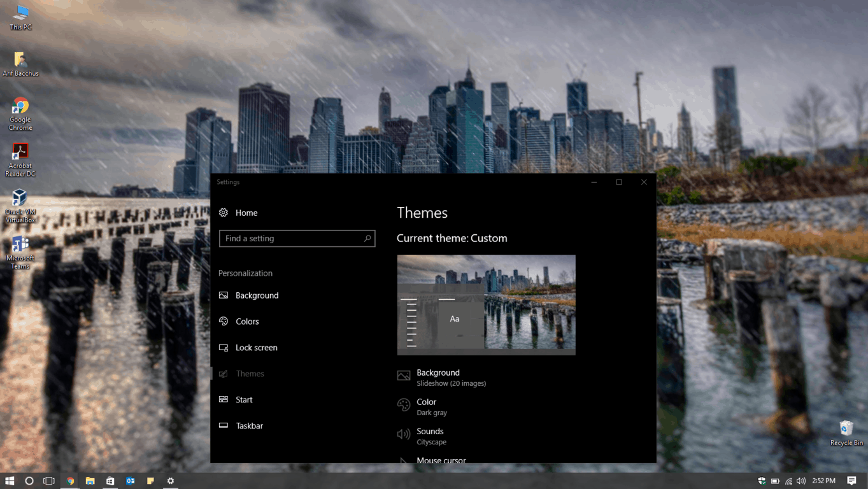The height and width of the screenshot is (489, 868).
Task: Launch Microsoft Teams from the desktop
Action: [19, 250]
